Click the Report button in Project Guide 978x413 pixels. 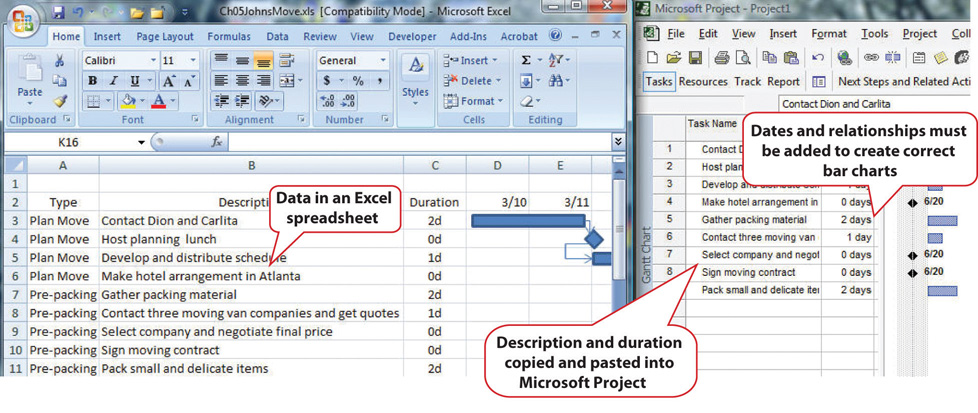click(x=783, y=81)
